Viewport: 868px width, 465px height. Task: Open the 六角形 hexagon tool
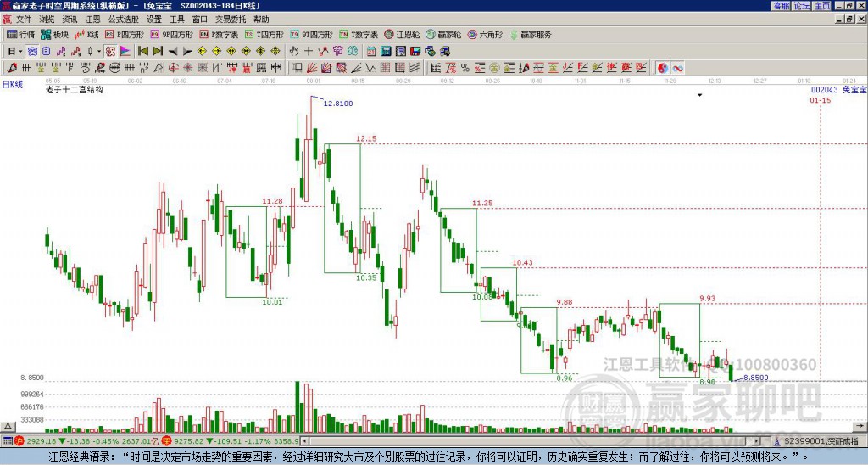click(x=485, y=34)
